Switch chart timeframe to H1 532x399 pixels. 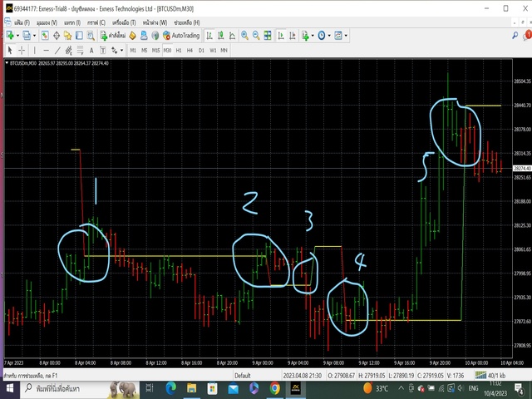coord(179,50)
